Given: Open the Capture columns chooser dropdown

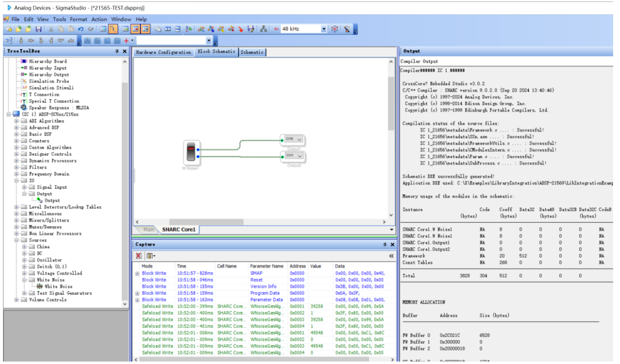Looking at the screenshot, I should click(151, 256).
